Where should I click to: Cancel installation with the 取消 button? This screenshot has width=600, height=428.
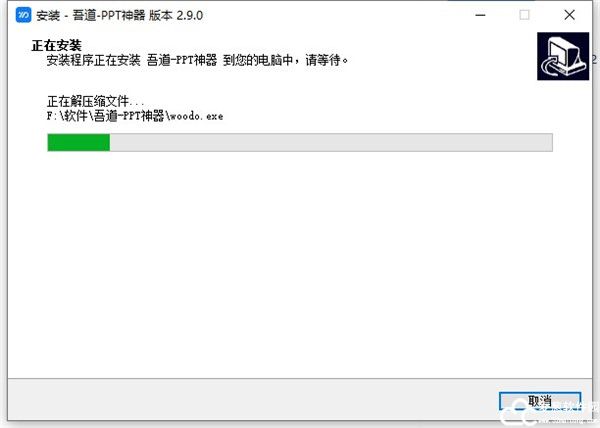[540, 401]
